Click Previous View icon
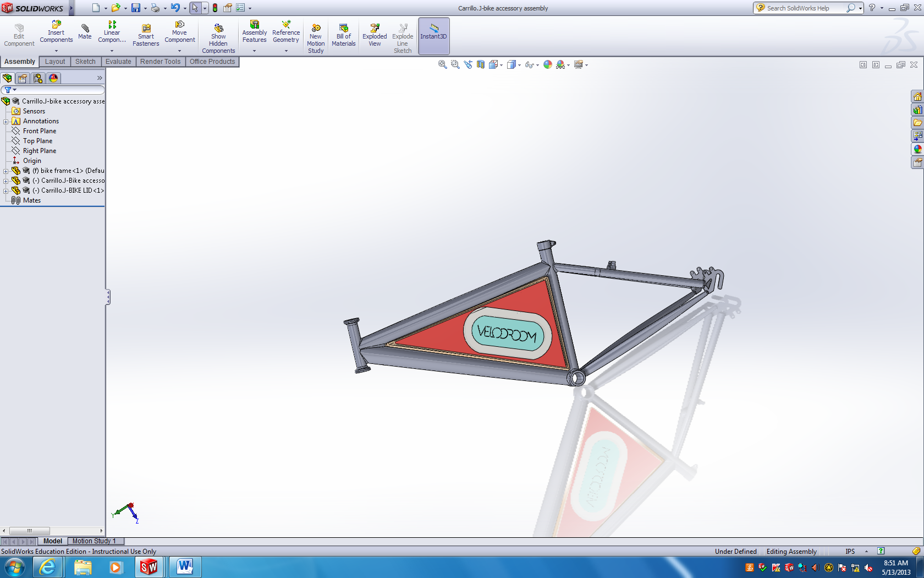This screenshot has width=924, height=578. point(468,64)
